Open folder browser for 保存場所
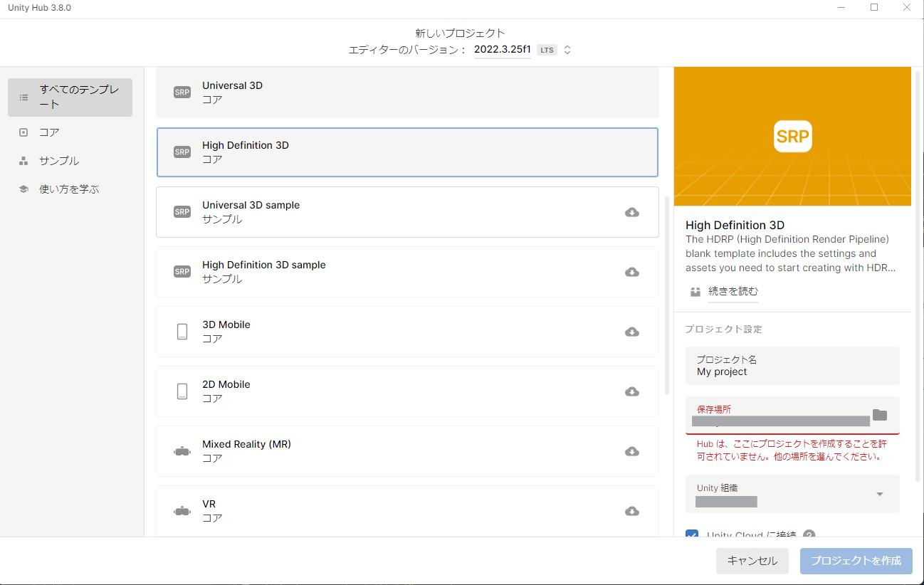Image resolution: width=924 pixels, height=585 pixels. tap(880, 415)
